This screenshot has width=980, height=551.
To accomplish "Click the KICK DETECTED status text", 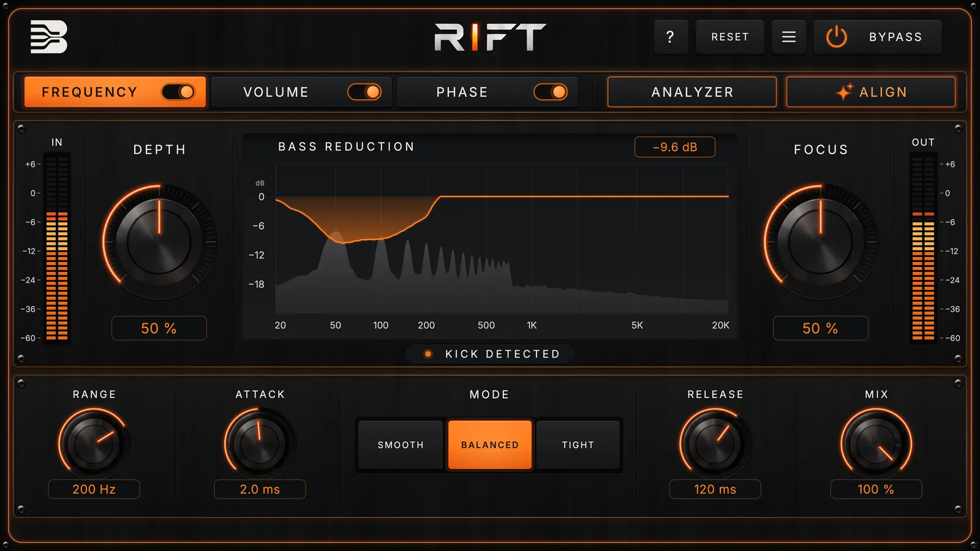I will click(x=502, y=354).
